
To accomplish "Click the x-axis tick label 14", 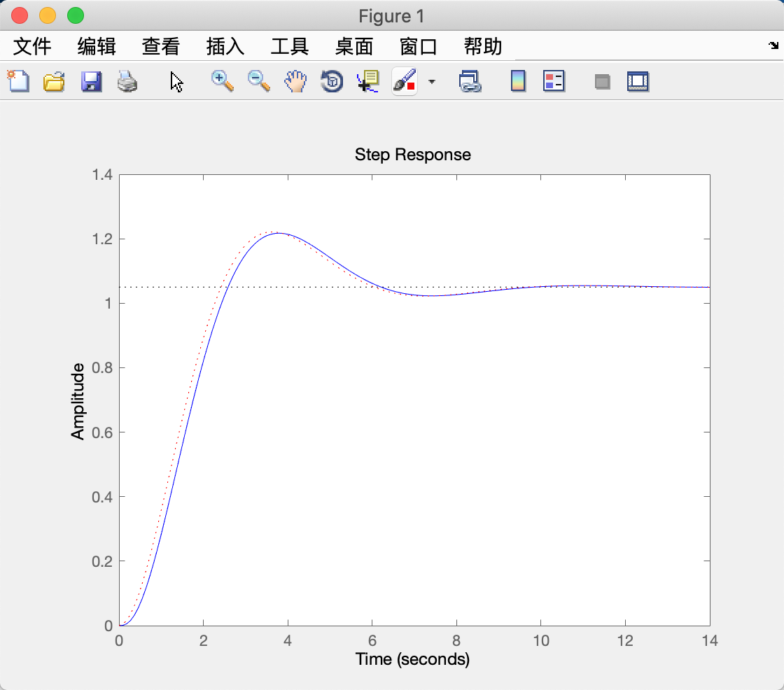I will point(710,640).
